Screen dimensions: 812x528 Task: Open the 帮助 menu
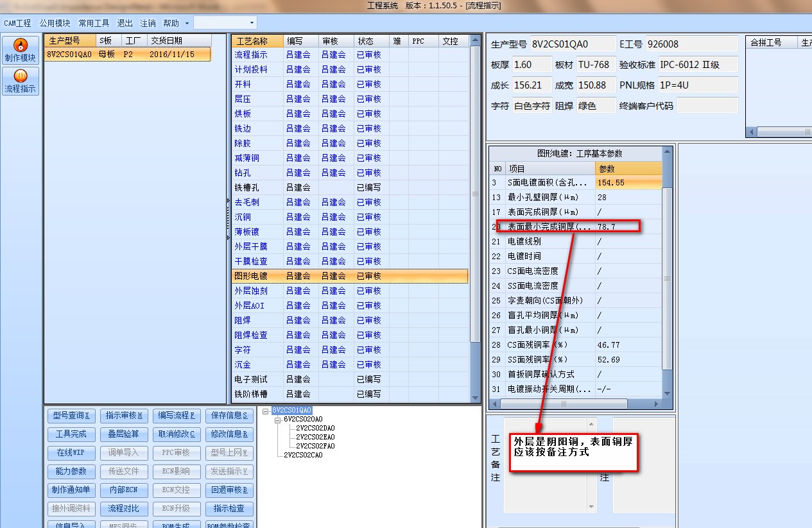175,23
